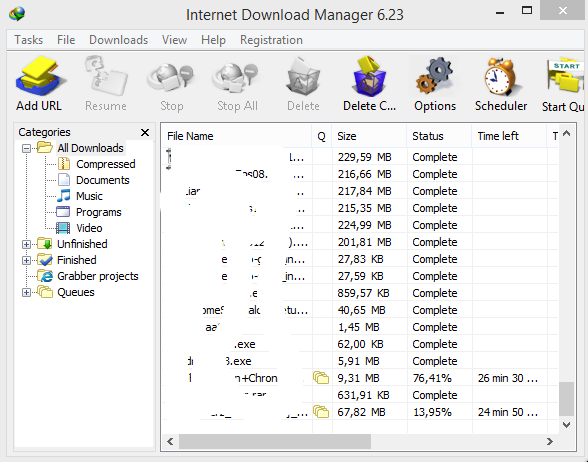Click the horizontal scrollbar left arrow
The image size is (588, 462).
pyautogui.click(x=170, y=441)
